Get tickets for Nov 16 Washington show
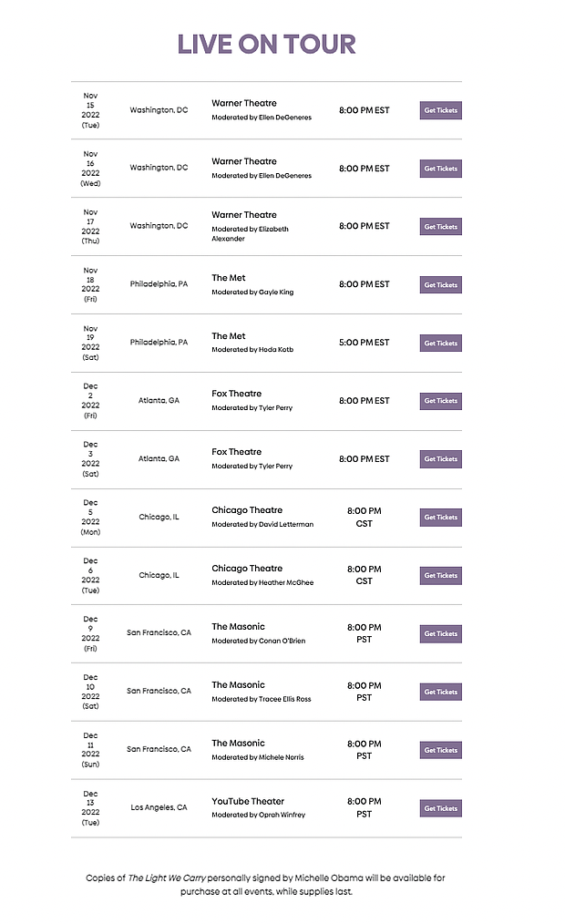 (440, 169)
